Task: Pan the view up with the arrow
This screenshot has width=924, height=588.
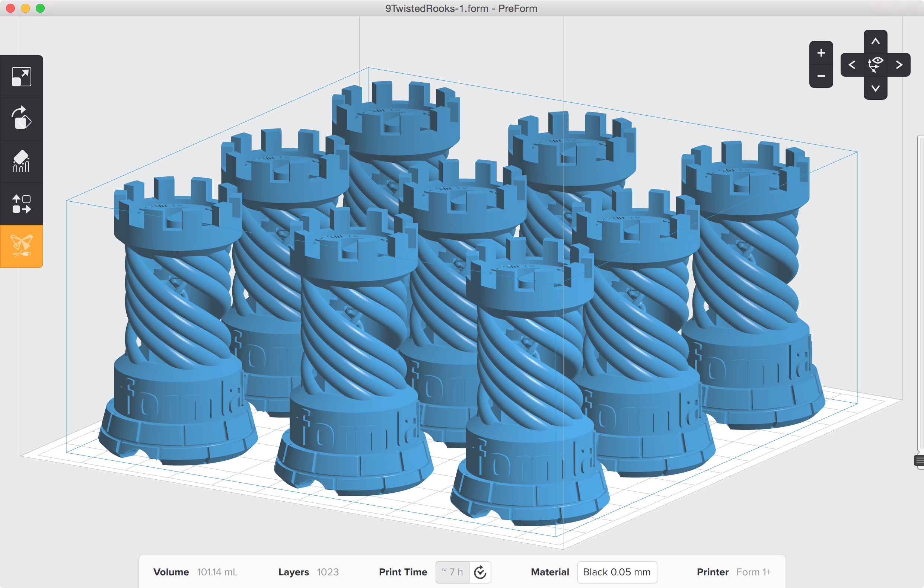Action: (876, 41)
